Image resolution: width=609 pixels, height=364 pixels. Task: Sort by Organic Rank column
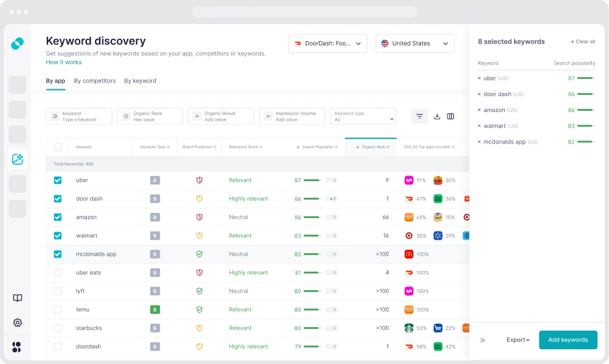373,147
